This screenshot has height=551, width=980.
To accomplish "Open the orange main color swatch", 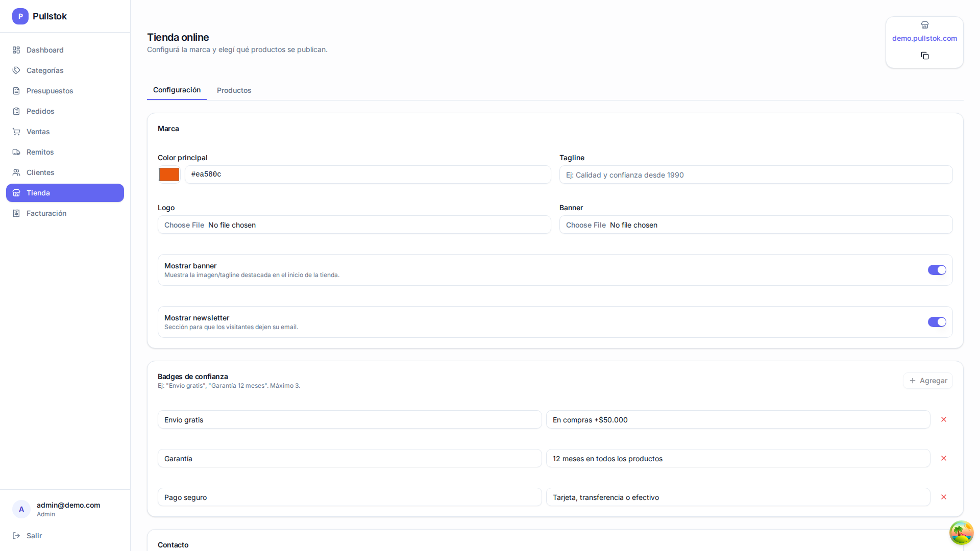I will [x=169, y=174].
